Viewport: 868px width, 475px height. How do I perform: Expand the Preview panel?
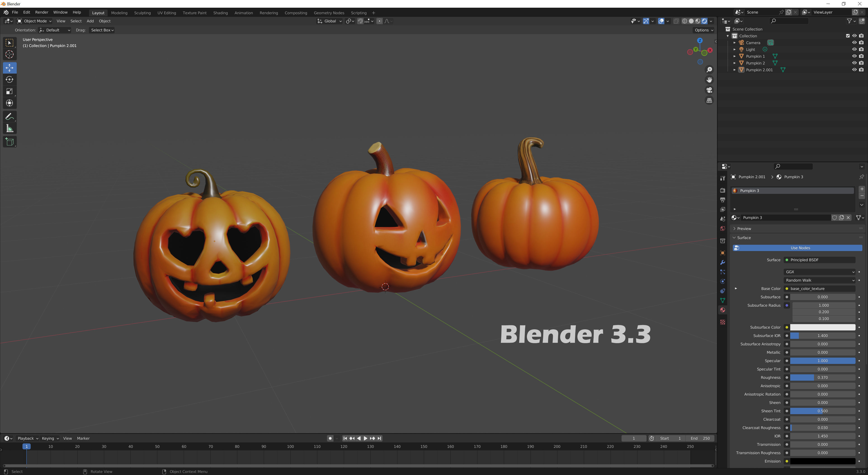(744, 229)
